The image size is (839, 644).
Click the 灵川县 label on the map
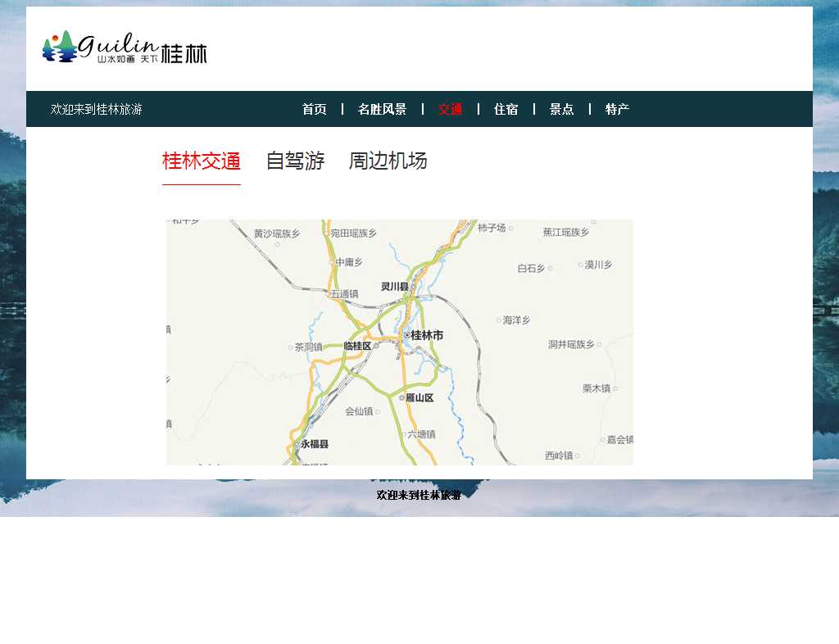395,287
